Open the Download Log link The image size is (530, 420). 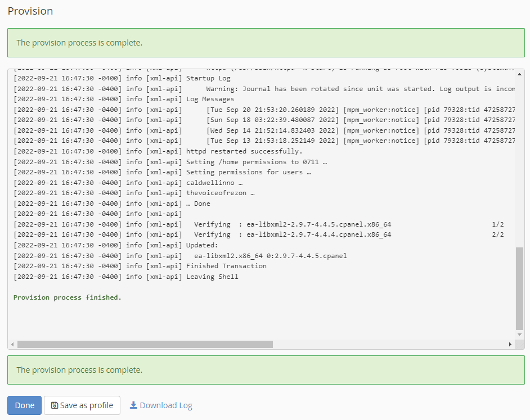[161, 405]
